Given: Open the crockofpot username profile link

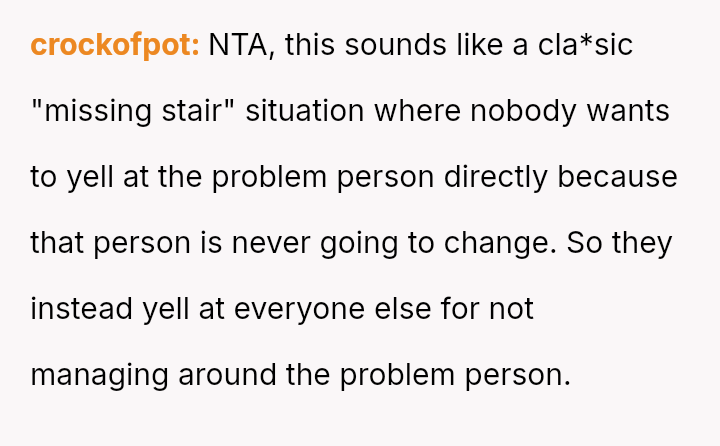Looking at the screenshot, I should coord(115,45).
